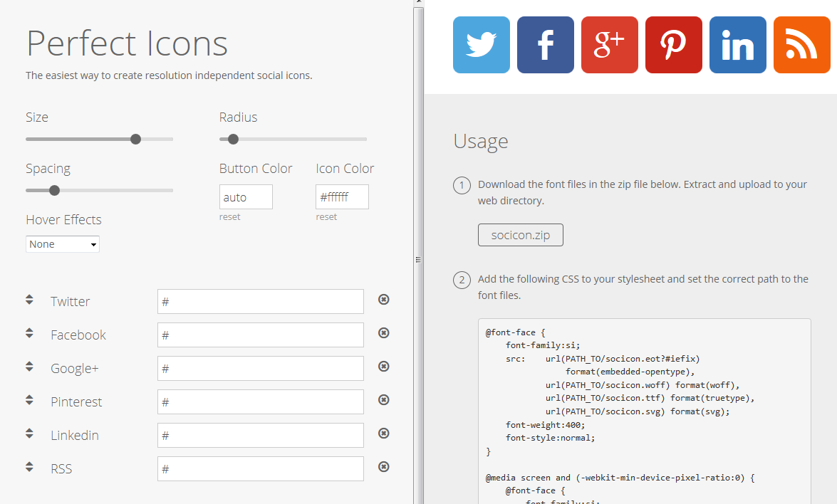Viewport: 837px width, 504px height.
Task: Remove the Google+ icon row
Action: 383,367
